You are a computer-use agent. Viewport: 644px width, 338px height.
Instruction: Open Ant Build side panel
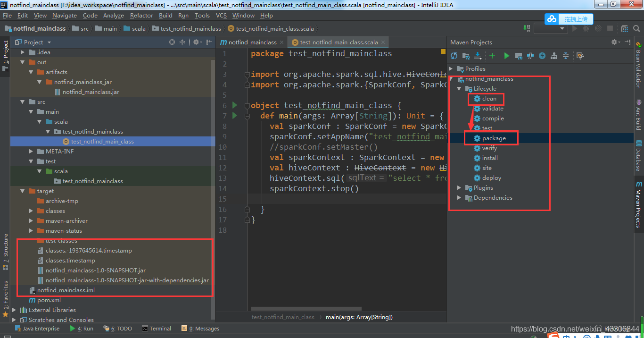[639, 115]
